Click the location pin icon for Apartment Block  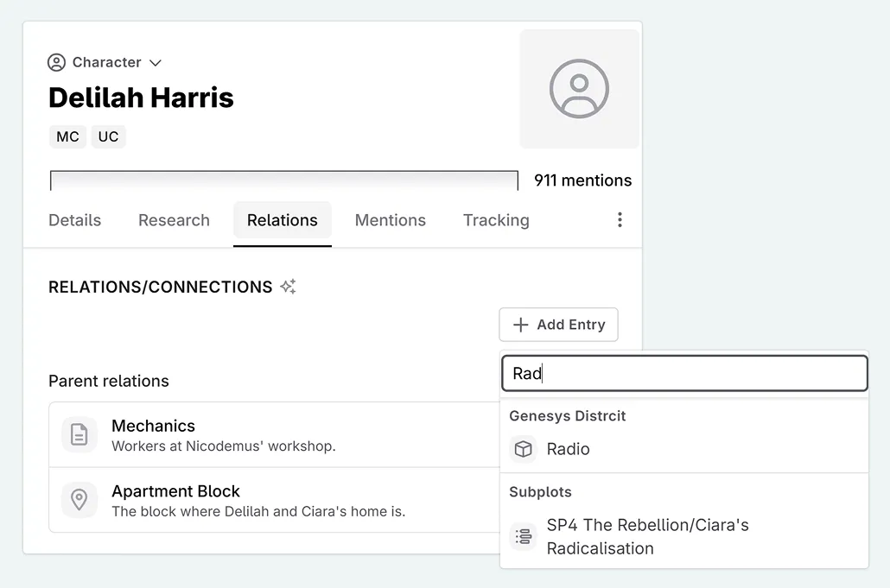point(79,500)
